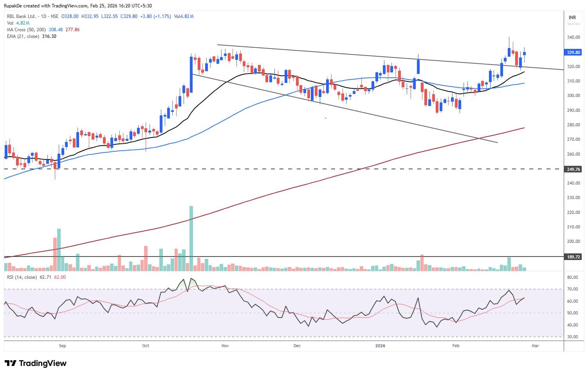Click the 2026 label on time axis
This screenshot has height=375, width=588.
380,346
